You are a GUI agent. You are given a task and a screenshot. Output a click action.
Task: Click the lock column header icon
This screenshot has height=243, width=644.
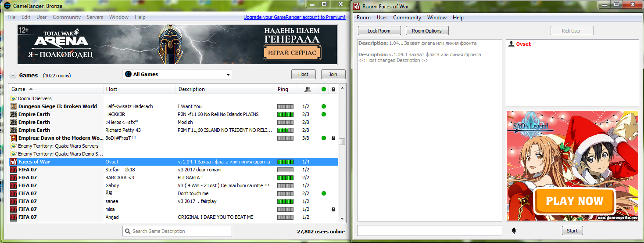click(333, 89)
